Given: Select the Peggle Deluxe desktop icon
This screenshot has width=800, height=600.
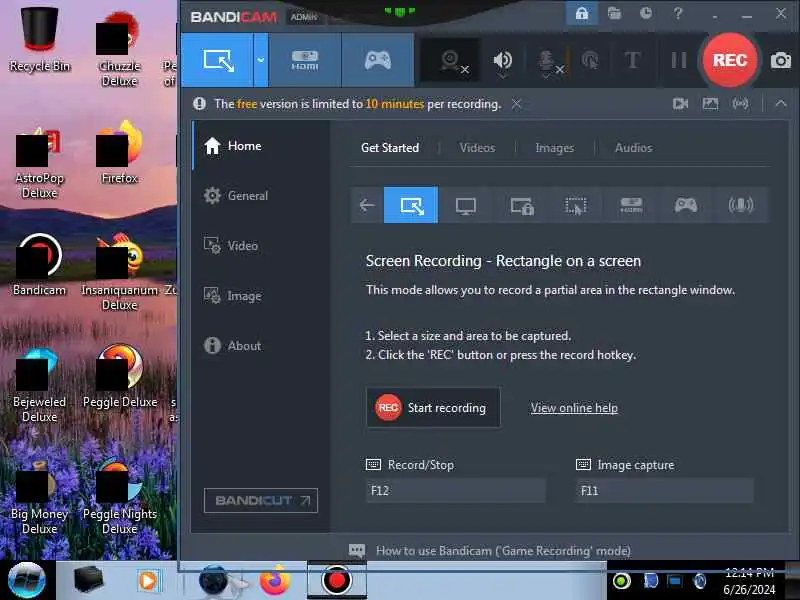Looking at the screenshot, I should (x=120, y=377).
